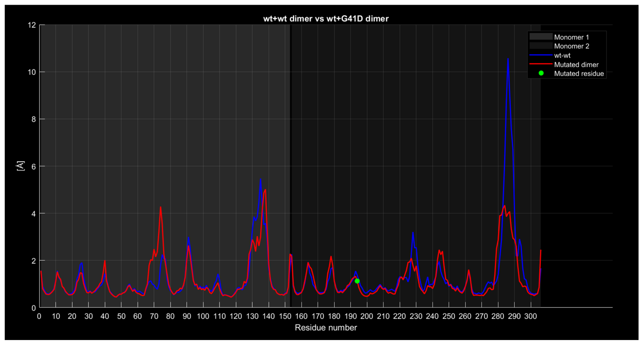Select the 'Monomer 2' legend label

pos(572,46)
